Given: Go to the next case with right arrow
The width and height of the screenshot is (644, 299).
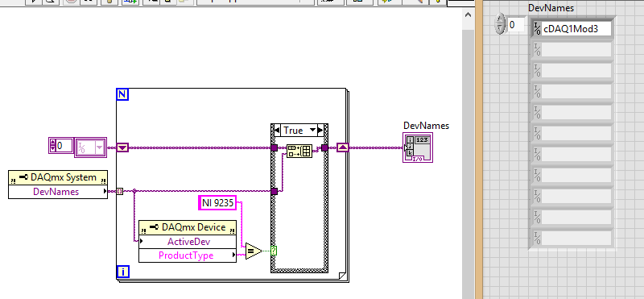Looking at the screenshot, I should (x=320, y=131).
